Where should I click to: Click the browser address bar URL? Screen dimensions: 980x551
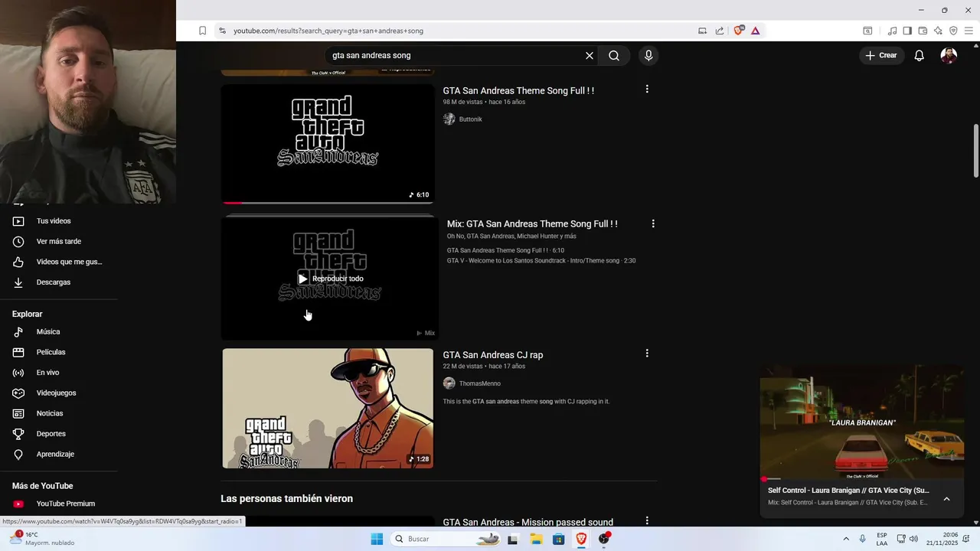[x=328, y=31]
